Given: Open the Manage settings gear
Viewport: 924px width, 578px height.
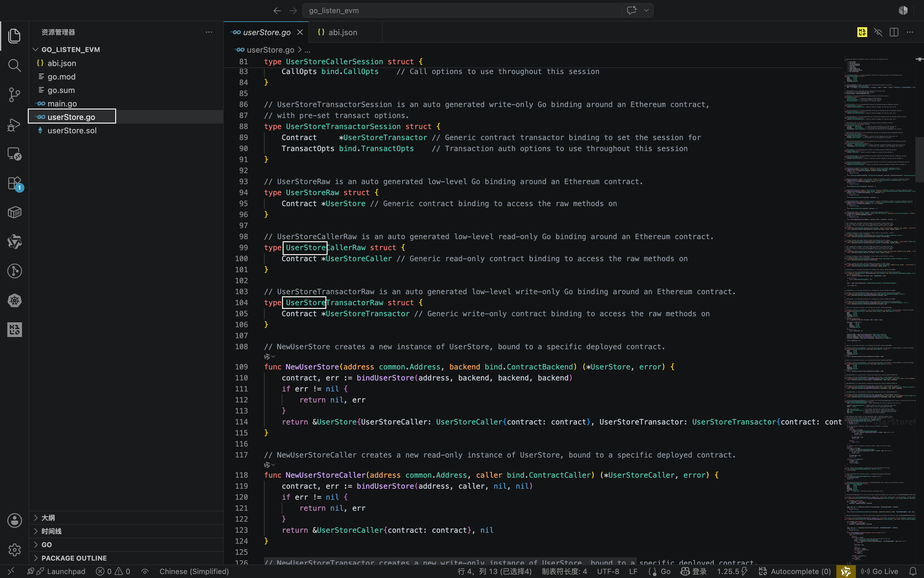Looking at the screenshot, I should (14, 550).
